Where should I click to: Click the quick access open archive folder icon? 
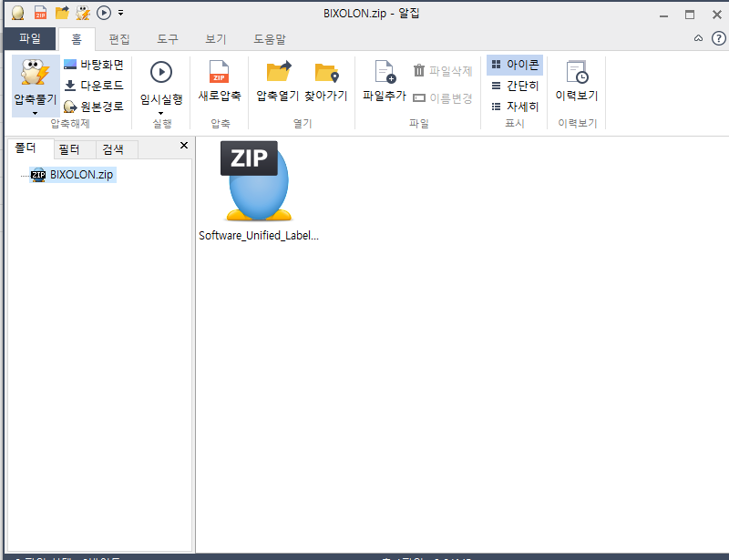[62, 13]
